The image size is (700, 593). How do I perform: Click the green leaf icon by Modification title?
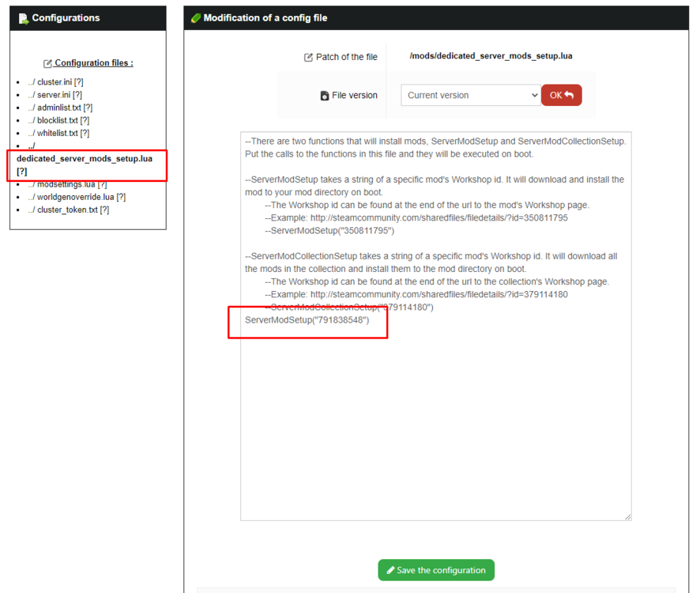[195, 18]
